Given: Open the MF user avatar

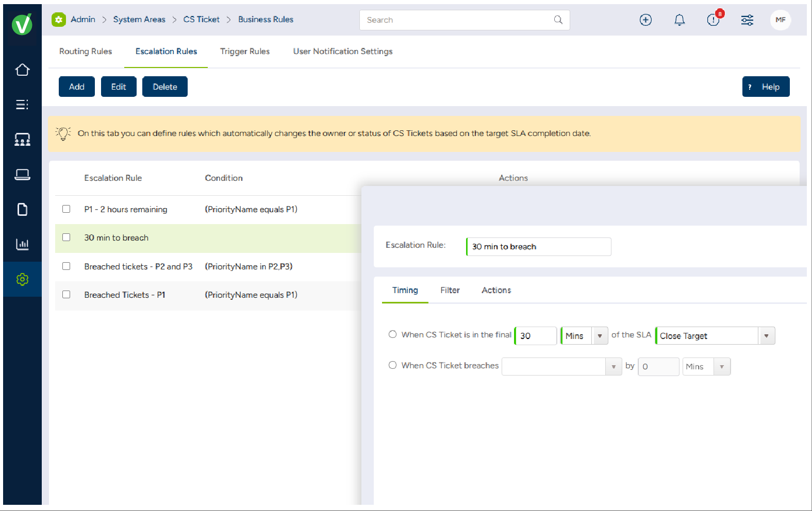Looking at the screenshot, I should (x=781, y=20).
